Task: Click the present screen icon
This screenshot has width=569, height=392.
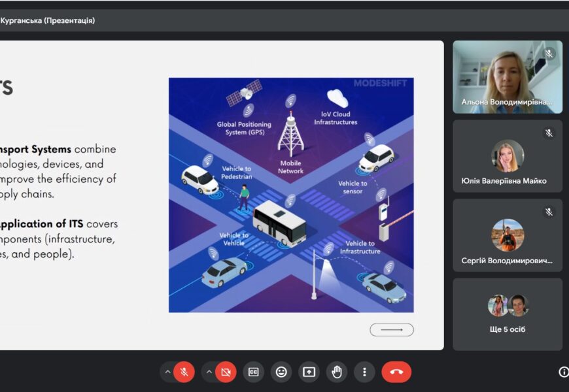Action: [x=309, y=372]
